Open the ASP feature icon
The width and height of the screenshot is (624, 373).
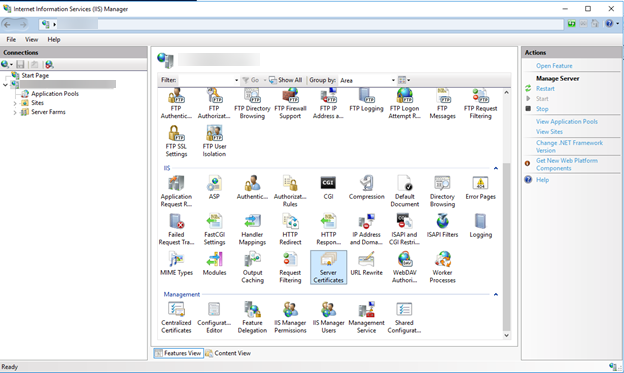pos(214,188)
